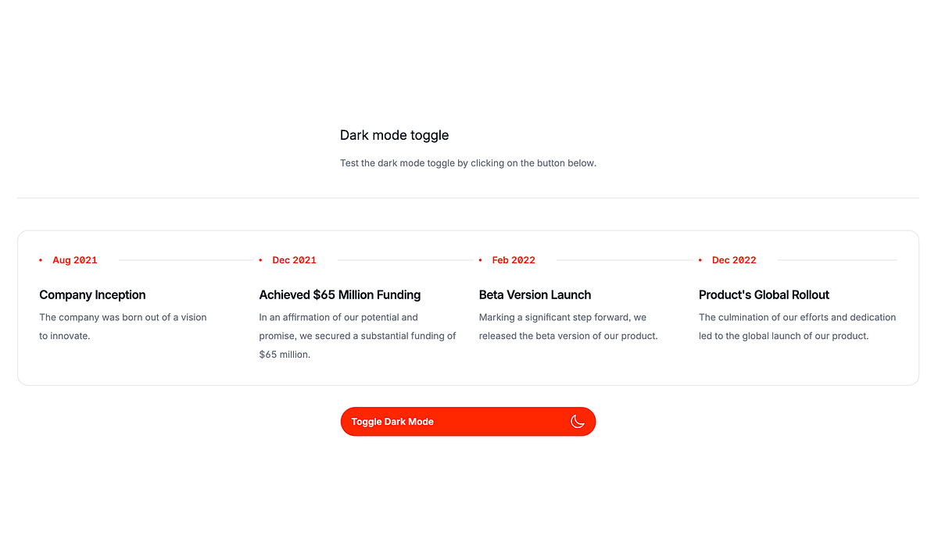
Task: Select the Aug 2021 date label
Action: [x=74, y=260]
